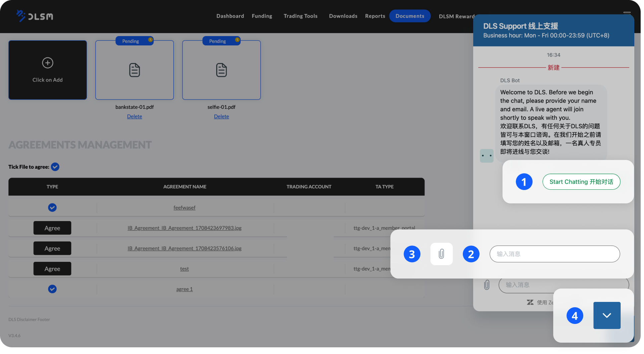Click the Pending clock badge on selfie-01.pdf

point(237,40)
